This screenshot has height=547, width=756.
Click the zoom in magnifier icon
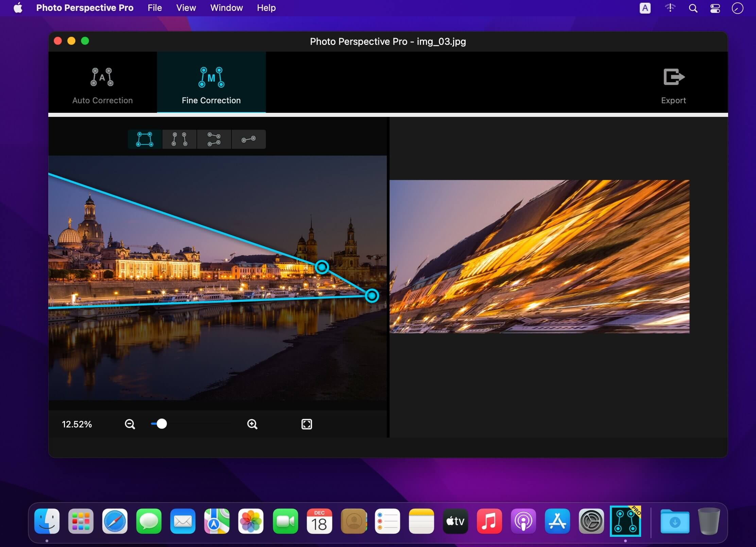pos(252,424)
